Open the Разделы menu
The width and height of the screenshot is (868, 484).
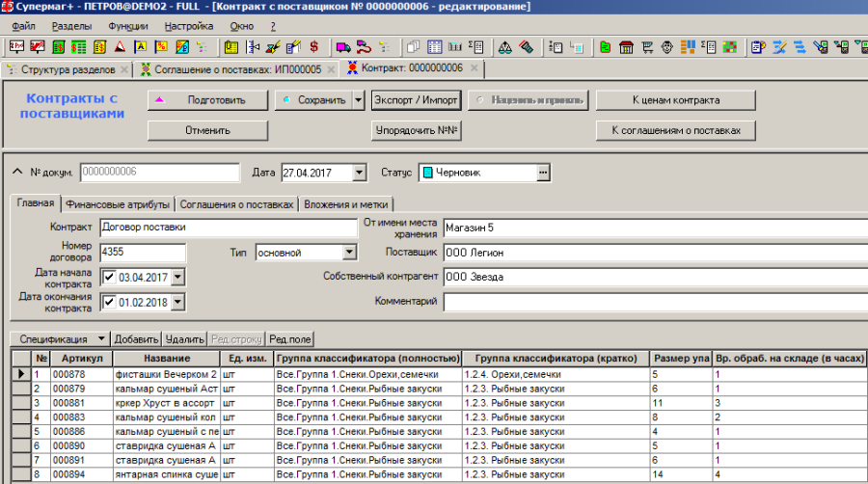(71, 26)
